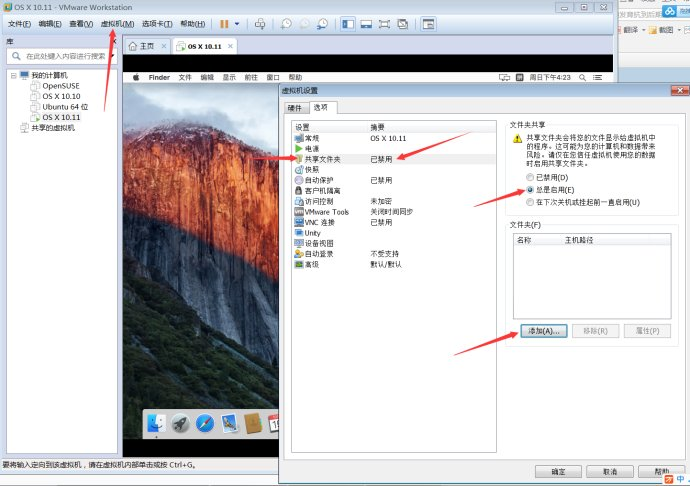Viewport: 690px width, 486px height.
Task: Click the revert to snapshot icon
Action: point(304,24)
